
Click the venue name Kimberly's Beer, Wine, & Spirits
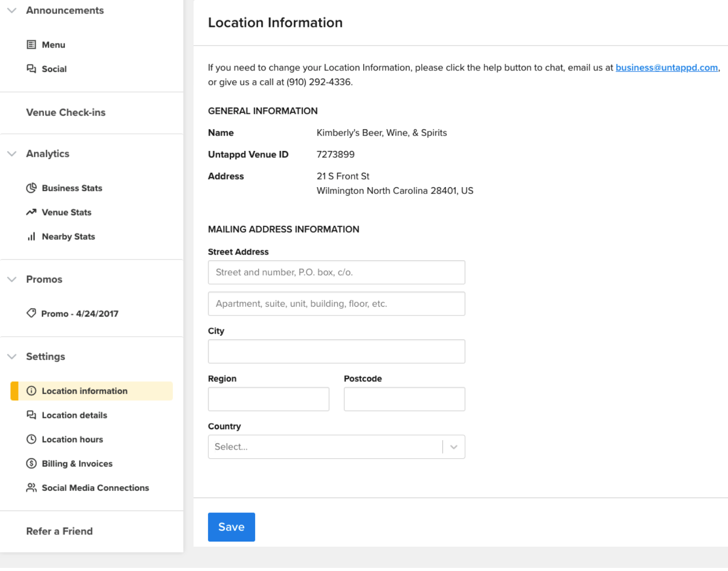click(x=382, y=132)
